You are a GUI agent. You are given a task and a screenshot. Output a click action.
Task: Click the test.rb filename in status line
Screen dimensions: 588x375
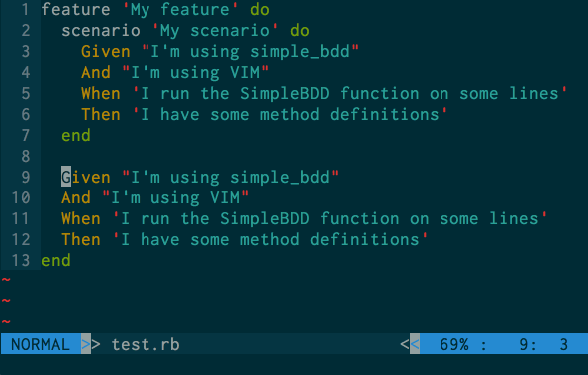[x=146, y=344]
